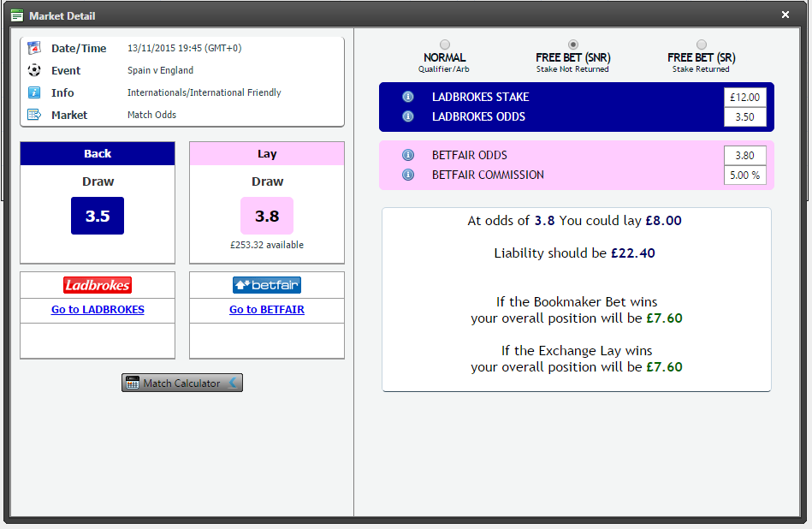This screenshot has width=812, height=529.
Task: Open the Go to LADBROKES link
Action: point(98,309)
